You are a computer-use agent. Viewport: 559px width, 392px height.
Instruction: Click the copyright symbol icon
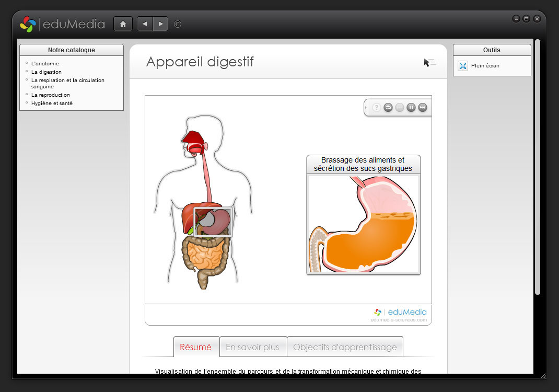pos(178,24)
